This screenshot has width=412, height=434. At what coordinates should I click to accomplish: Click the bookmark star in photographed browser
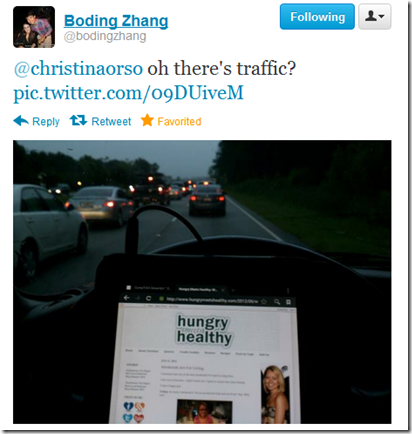coord(264,302)
